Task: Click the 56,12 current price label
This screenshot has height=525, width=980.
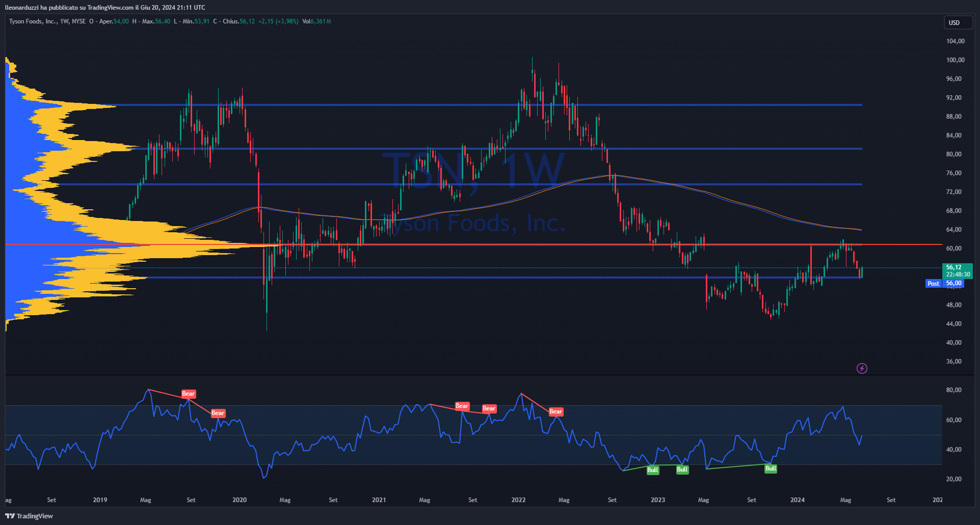Action: point(953,267)
